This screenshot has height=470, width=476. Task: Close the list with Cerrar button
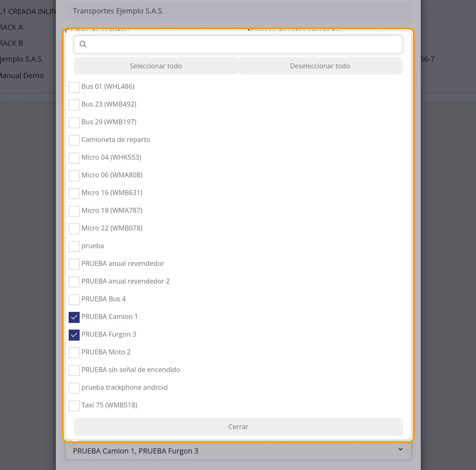coord(238,427)
